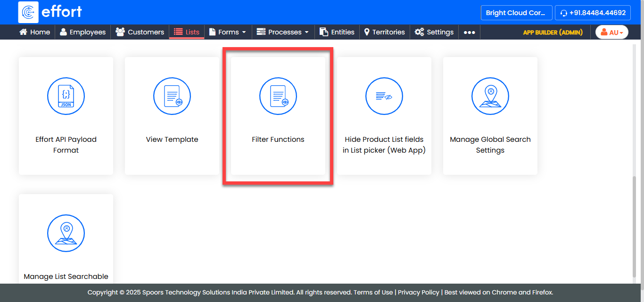
Task: Open the Terms of Use link
Action: 373,292
